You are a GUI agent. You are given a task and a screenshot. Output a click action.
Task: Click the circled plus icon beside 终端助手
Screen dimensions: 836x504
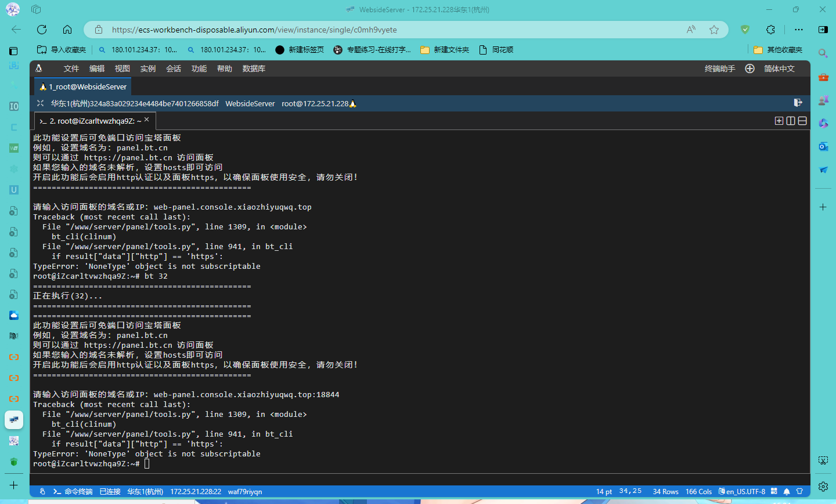point(750,69)
